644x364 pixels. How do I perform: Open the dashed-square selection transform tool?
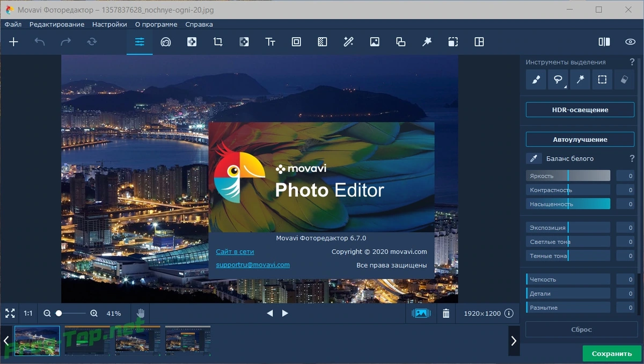click(x=453, y=42)
